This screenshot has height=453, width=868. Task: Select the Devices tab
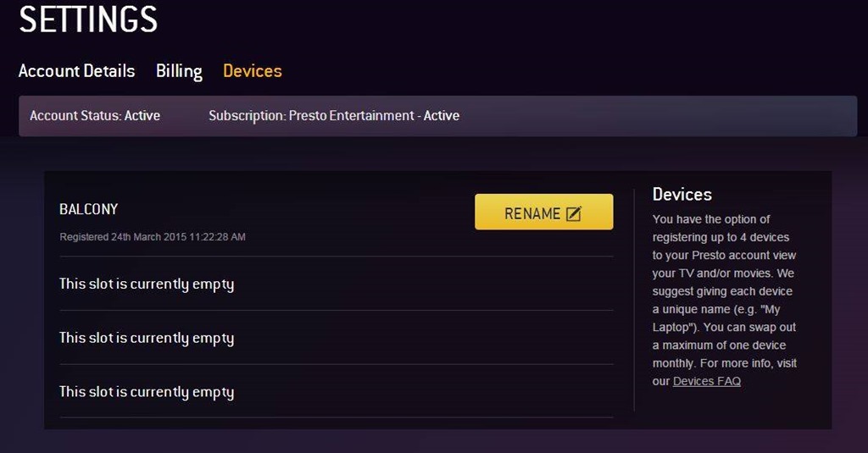[253, 71]
